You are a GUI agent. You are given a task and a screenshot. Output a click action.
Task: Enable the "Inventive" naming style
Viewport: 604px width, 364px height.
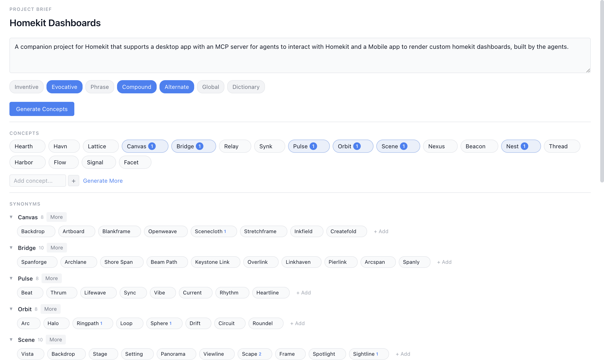pos(26,87)
